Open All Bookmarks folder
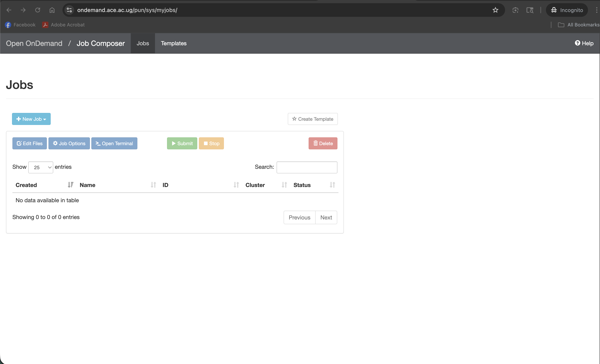This screenshot has height=364, width=600. pyautogui.click(x=578, y=25)
